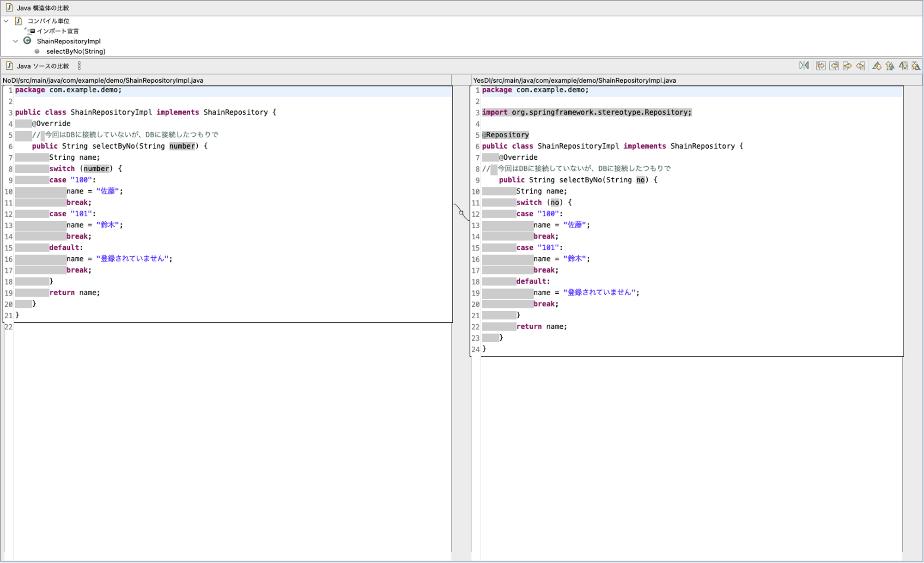
Task: Copy all changes from left to right
Action: tap(821, 66)
